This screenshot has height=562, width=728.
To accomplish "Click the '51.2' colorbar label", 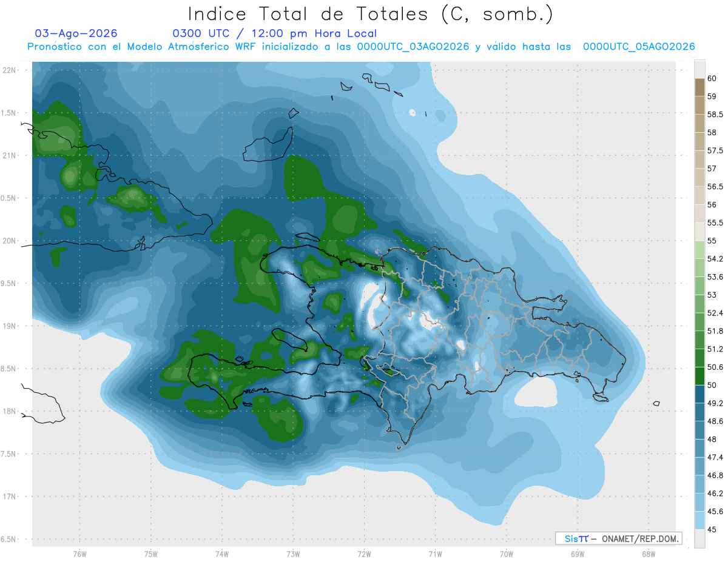I will click(x=715, y=349).
